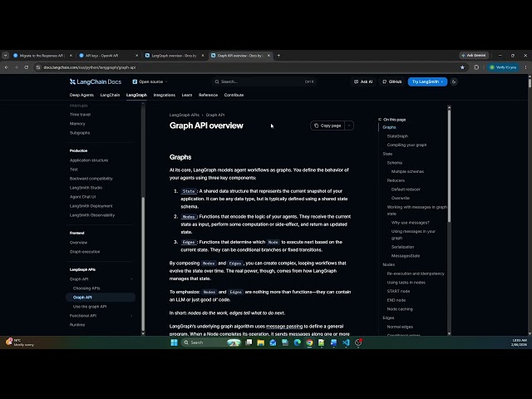Image resolution: width=532 pixels, height=399 pixels.
Task: Jump to Reducers in On this page
Action: tap(396, 180)
